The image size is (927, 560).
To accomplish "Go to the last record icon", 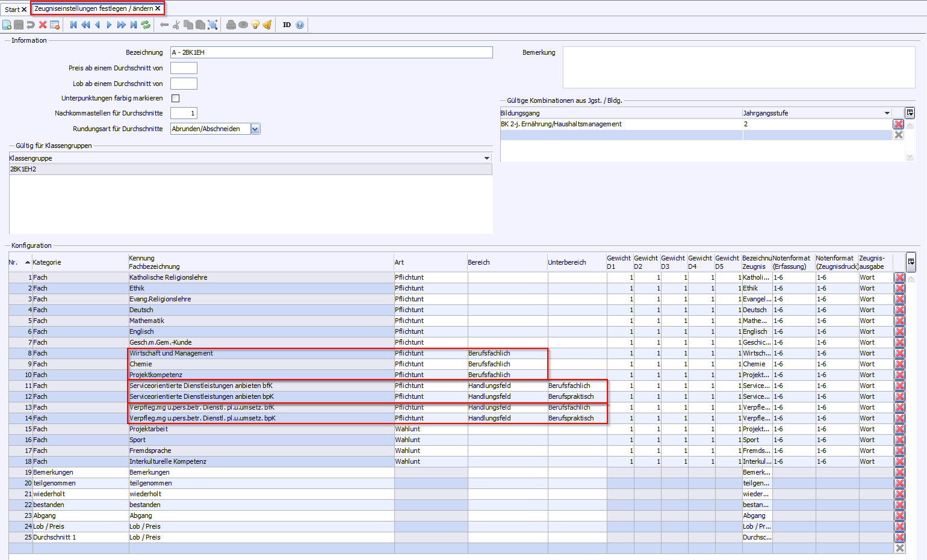I will [x=134, y=25].
